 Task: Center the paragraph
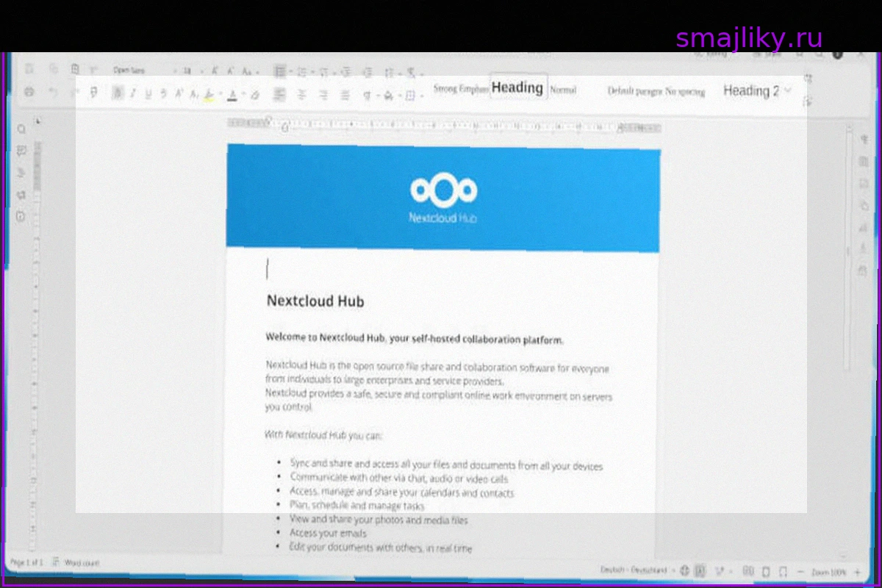point(301,95)
